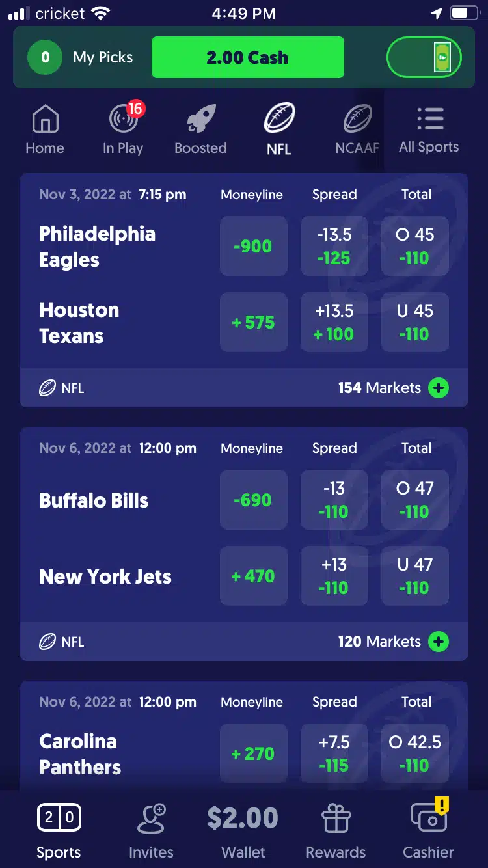Open the Rewards gift icon
Viewport: 488px width, 868px height.
pyautogui.click(x=336, y=819)
